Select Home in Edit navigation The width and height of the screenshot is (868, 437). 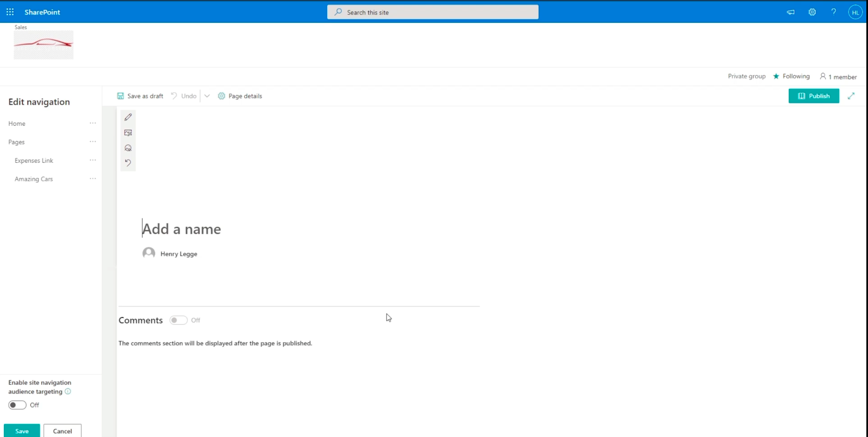pyautogui.click(x=17, y=124)
